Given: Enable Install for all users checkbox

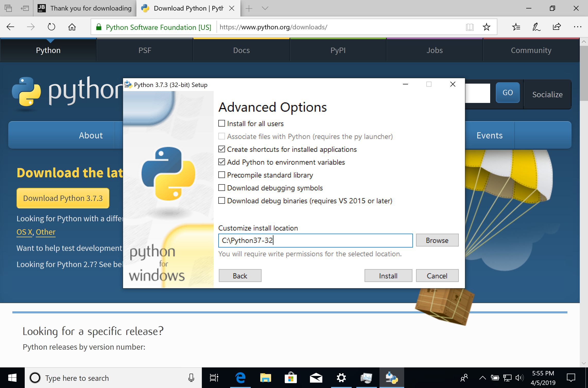Looking at the screenshot, I should point(222,124).
